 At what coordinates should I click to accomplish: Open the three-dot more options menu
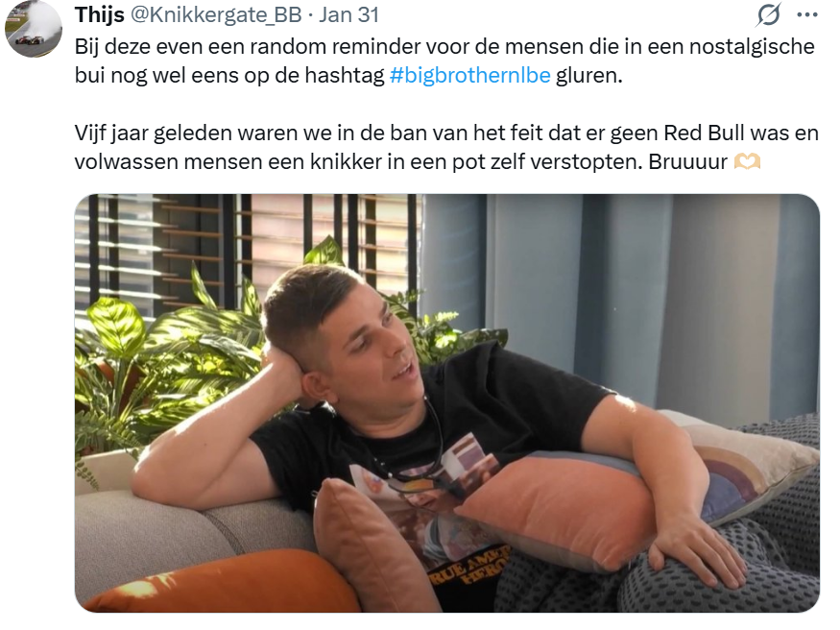click(x=807, y=15)
